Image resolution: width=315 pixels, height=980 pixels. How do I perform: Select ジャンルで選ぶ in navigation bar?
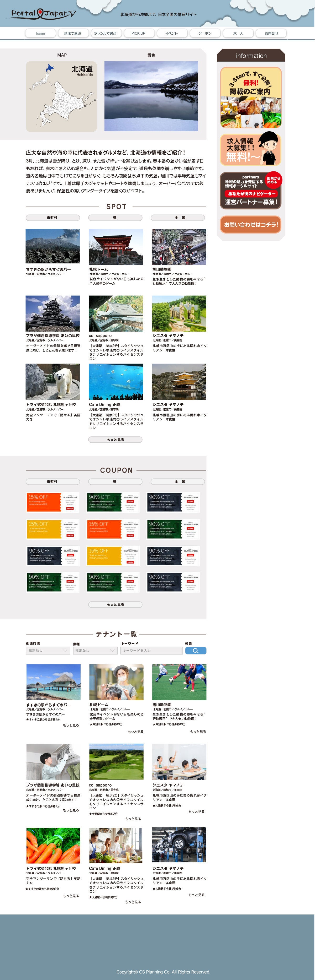point(105,34)
